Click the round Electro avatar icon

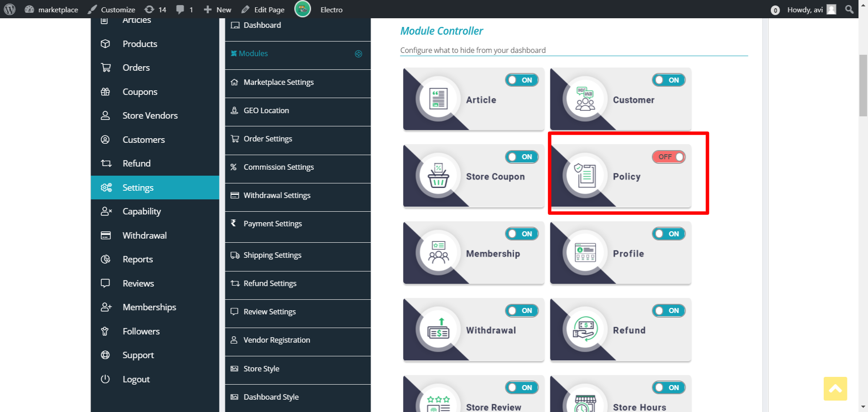click(302, 9)
